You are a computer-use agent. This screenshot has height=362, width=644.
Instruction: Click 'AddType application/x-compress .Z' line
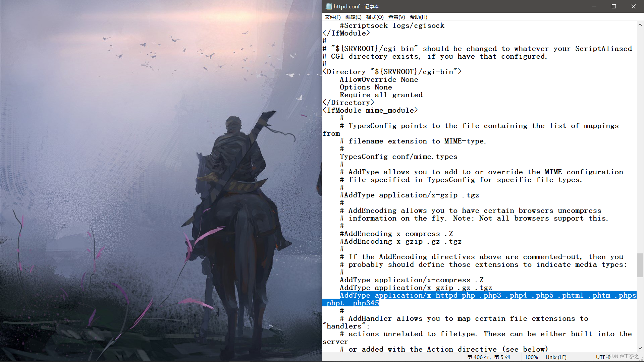pos(412,280)
